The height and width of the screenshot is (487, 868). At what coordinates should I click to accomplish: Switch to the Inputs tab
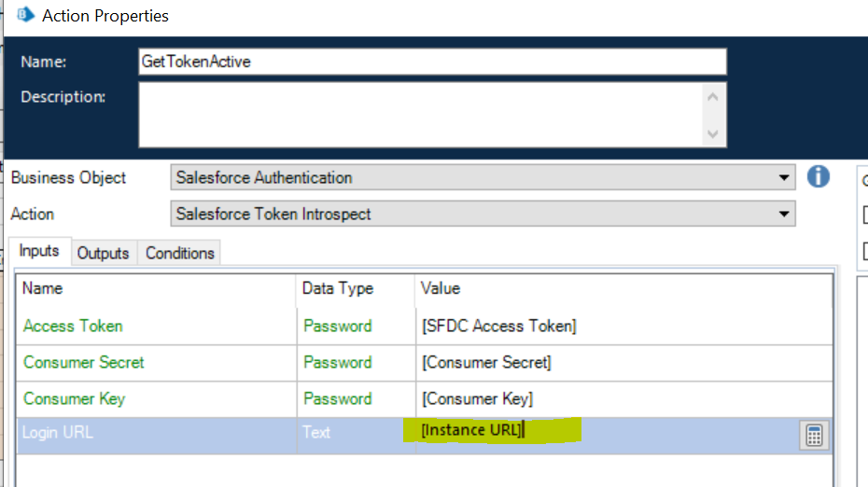[39, 251]
